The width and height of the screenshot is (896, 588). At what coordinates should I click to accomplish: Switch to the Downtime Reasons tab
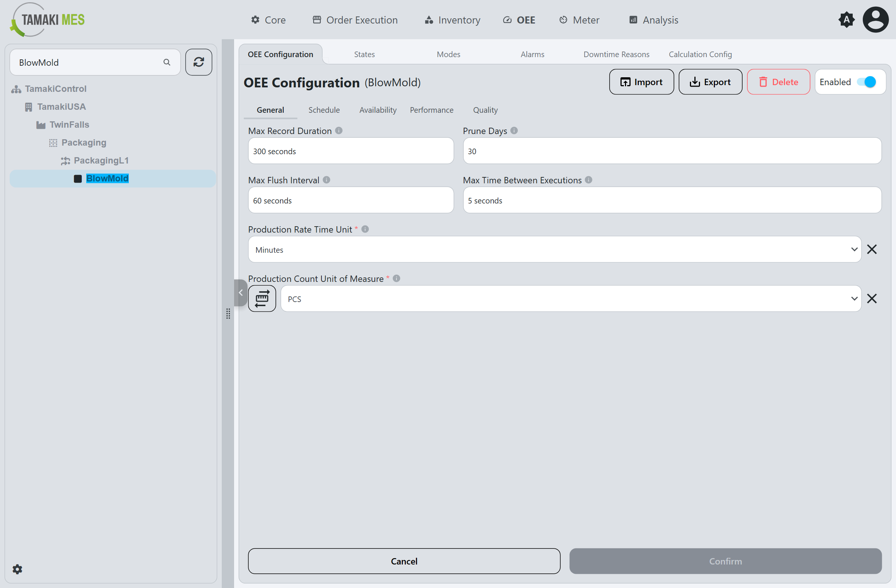click(x=616, y=54)
